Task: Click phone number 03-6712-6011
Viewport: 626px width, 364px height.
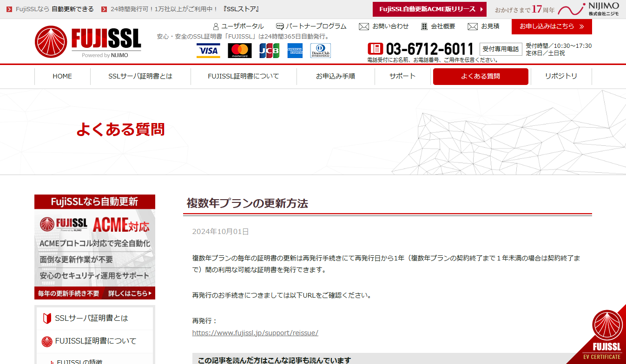Action: 429,49
